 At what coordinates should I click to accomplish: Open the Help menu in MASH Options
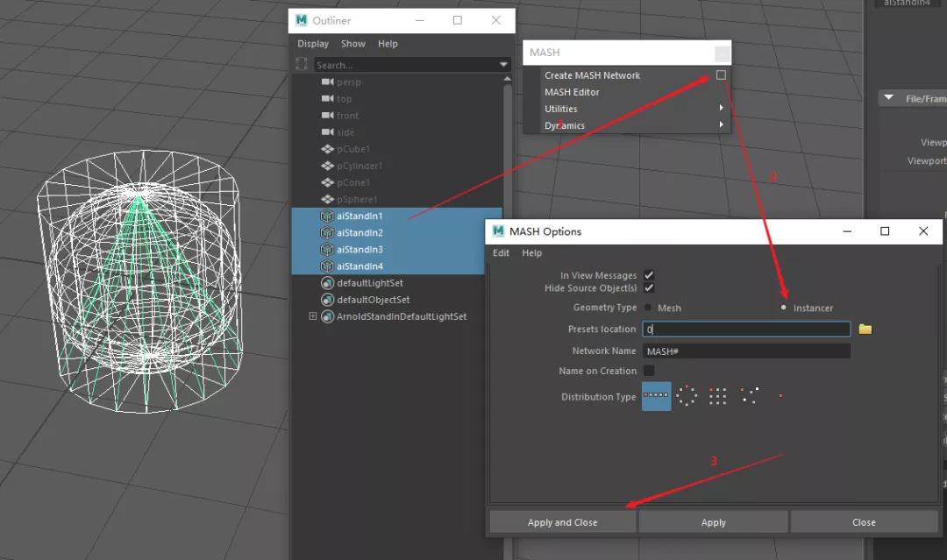[532, 253]
